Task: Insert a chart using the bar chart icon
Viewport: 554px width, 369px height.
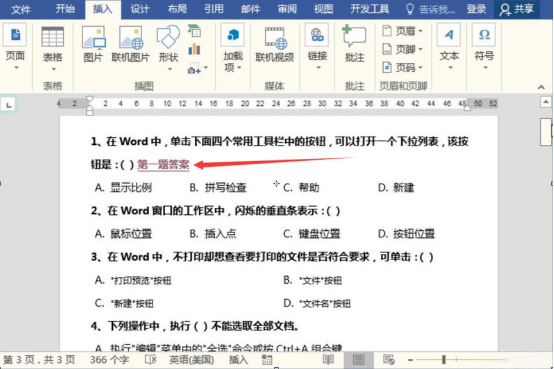Action: (x=194, y=49)
